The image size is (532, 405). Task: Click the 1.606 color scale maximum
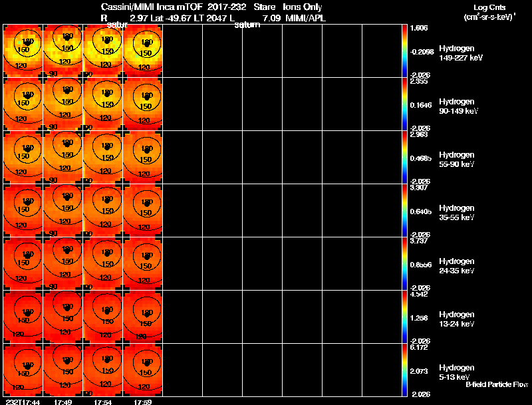click(x=419, y=28)
